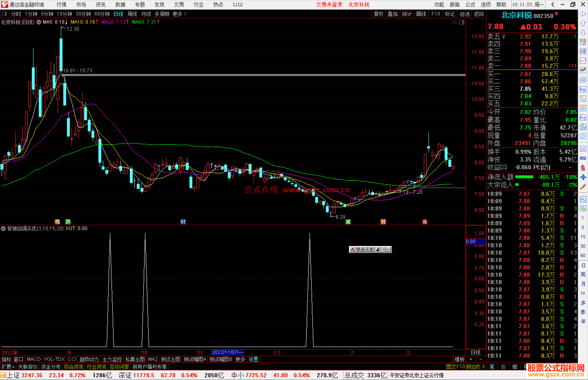Toggle side panel icon at chart top-right
Viewport: 588px width, 380px height.
click(x=462, y=22)
